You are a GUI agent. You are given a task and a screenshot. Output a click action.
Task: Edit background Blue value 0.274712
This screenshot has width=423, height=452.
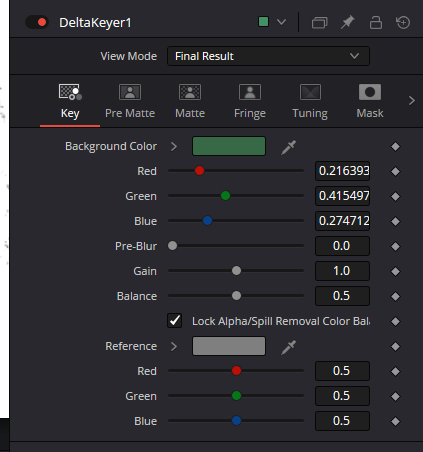tap(342, 221)
